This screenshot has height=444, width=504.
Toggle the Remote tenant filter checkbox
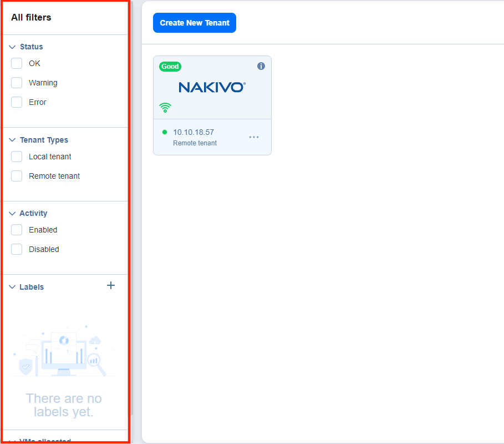coord(17,176)
